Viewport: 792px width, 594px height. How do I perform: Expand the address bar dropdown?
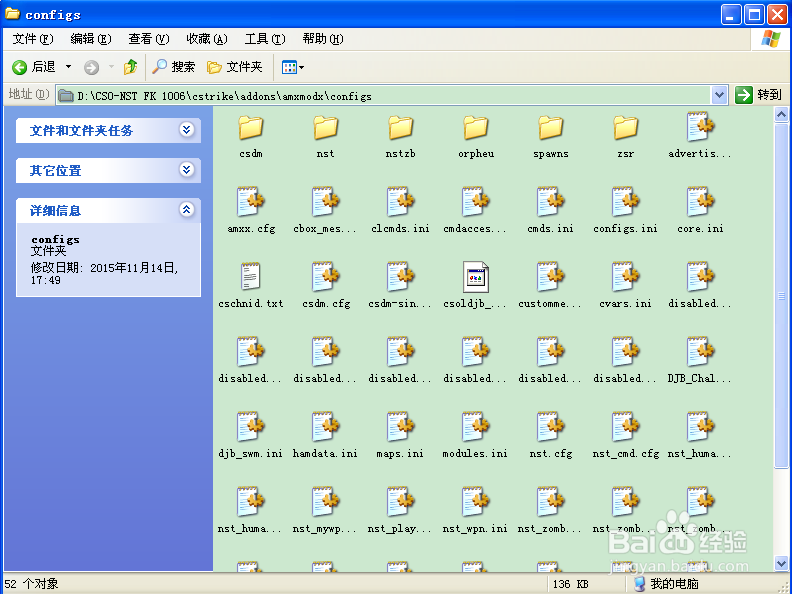click(719, 95)
